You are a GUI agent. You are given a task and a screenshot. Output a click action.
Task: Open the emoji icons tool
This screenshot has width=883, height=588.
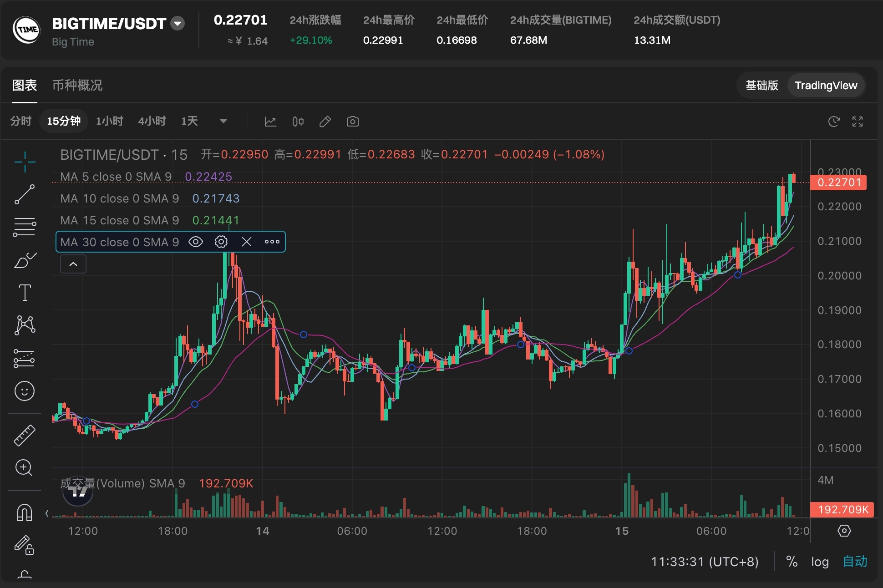[x=25, y=391]
